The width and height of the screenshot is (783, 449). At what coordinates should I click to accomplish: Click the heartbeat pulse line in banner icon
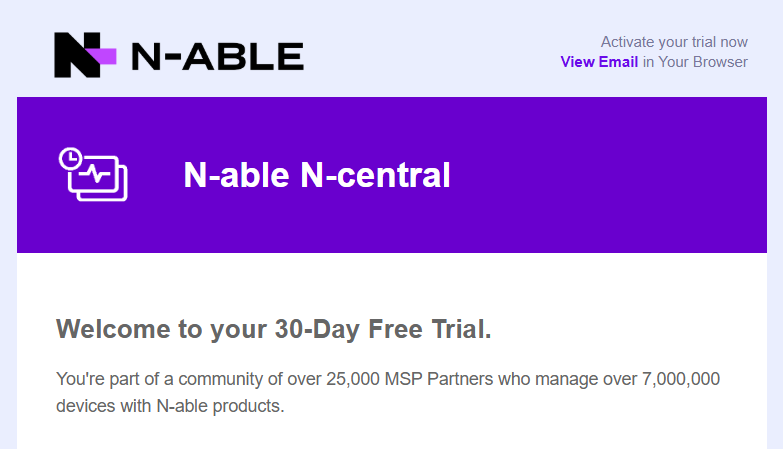click(x=97, y=173)
